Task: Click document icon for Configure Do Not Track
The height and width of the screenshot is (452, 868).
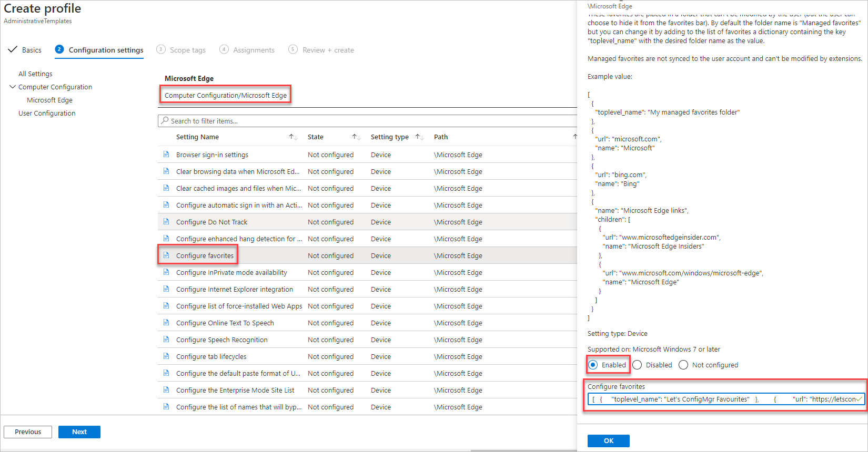Action: click(166, 222)
